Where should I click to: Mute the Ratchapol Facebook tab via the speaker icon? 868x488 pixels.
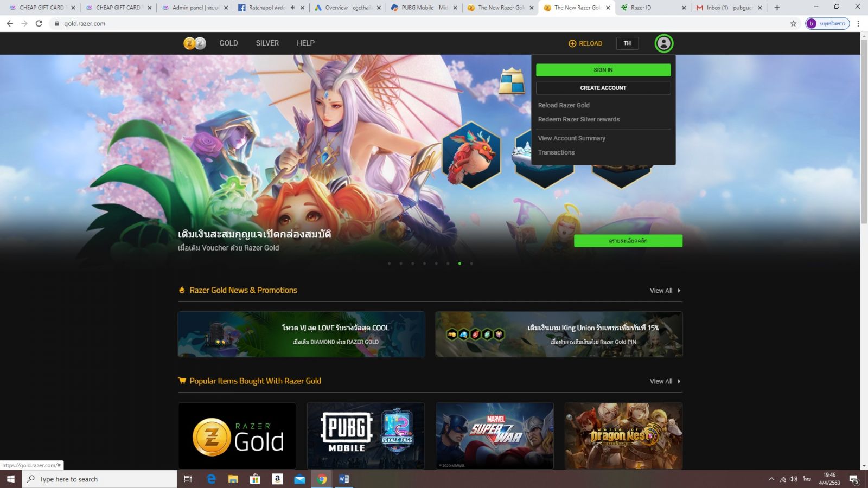point(292,8)
